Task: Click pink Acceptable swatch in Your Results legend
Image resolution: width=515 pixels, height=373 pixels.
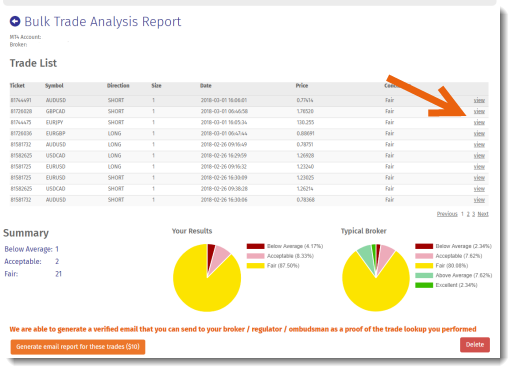Action: [255, 256]
